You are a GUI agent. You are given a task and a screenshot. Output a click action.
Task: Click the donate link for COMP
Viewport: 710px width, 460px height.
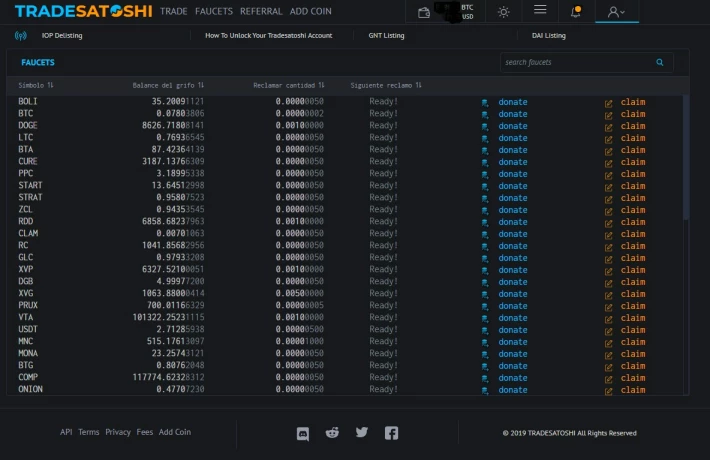[x=513, y=378]
